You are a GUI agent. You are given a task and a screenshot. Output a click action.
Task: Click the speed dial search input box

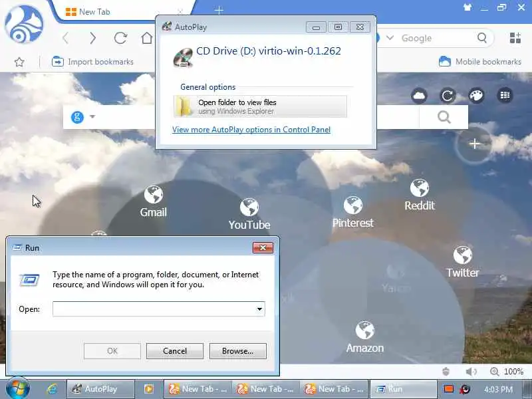[x=241, y=117]
